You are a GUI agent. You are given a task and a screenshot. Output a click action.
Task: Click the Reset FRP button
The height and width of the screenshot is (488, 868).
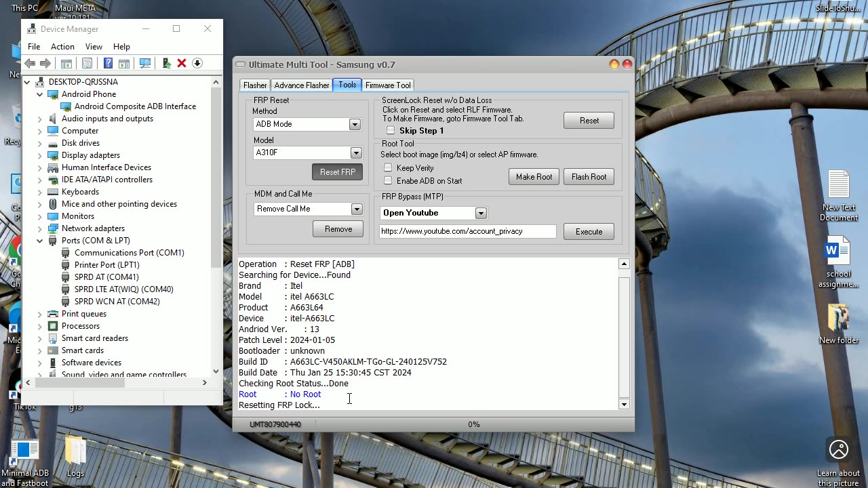338,172
